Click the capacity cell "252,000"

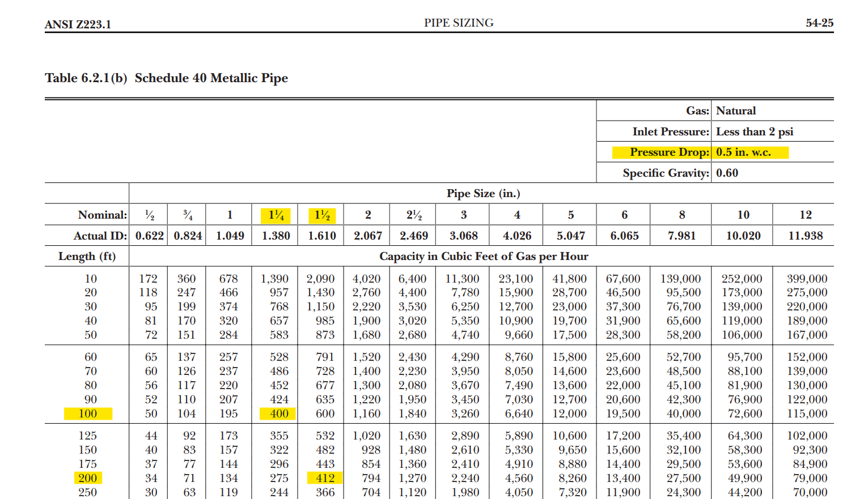(742, 279)
